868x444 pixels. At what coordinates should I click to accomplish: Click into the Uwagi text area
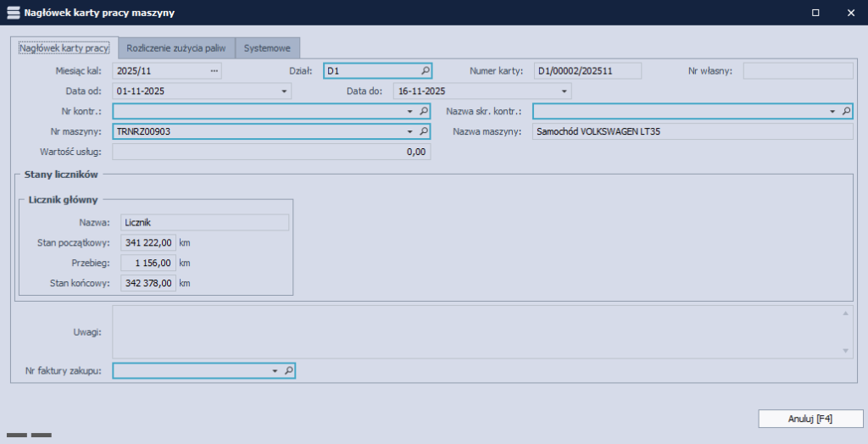coord(475,331)
